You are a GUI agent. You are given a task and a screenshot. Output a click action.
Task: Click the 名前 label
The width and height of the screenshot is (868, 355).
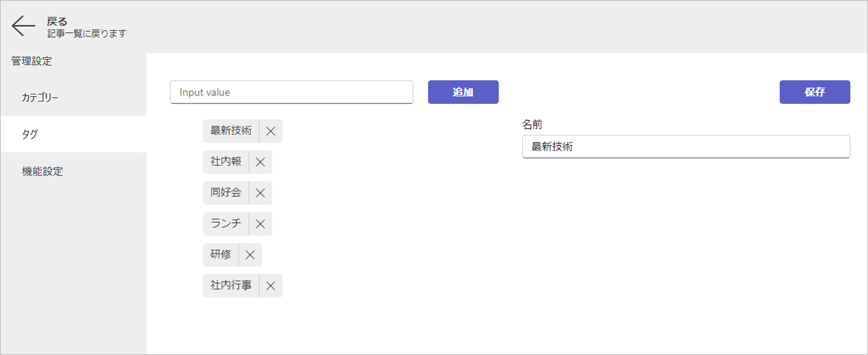coord(532,124)
